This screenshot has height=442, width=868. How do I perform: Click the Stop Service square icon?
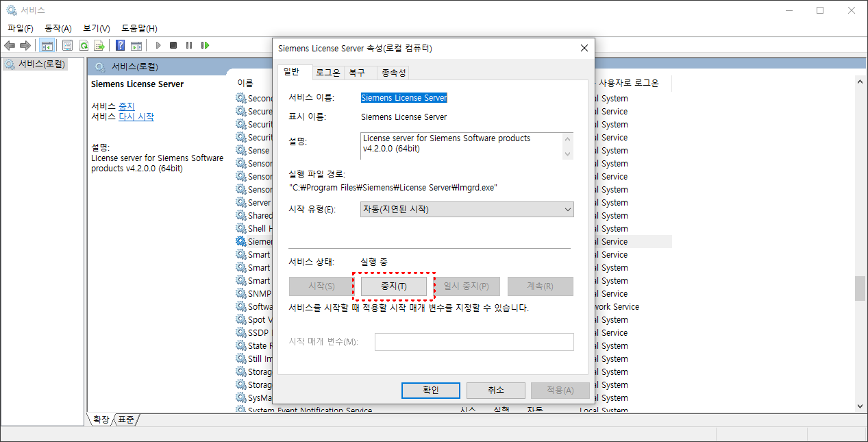[x=173, y=45]
